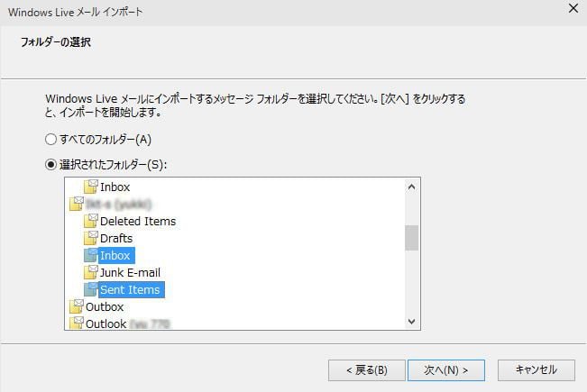587x392 pixels.
Task: Click the Deleted Items folder icon
Action: [90, 221]
